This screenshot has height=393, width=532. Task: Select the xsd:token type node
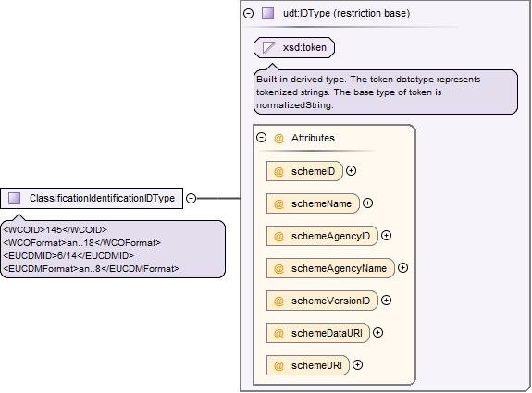click(x=294, y=47)
